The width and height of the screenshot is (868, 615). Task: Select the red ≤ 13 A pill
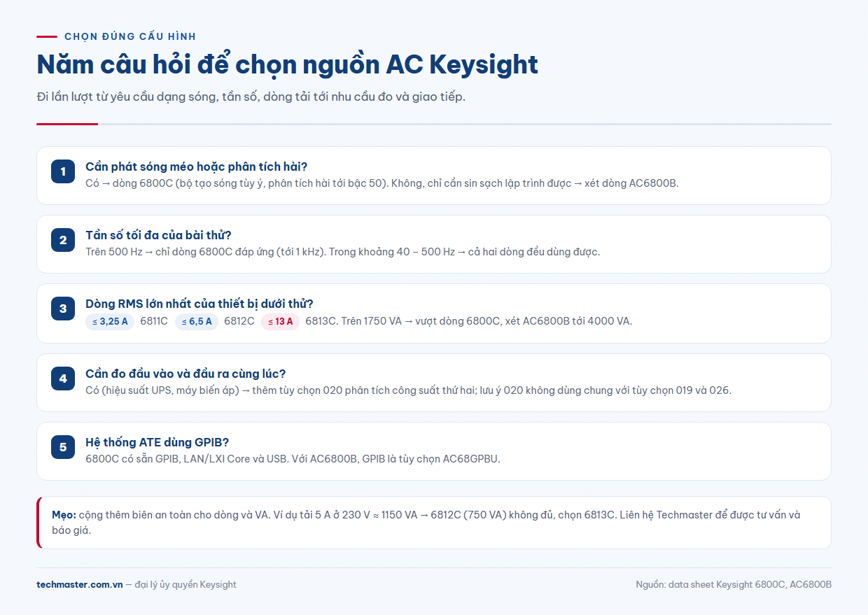[280, 322]
